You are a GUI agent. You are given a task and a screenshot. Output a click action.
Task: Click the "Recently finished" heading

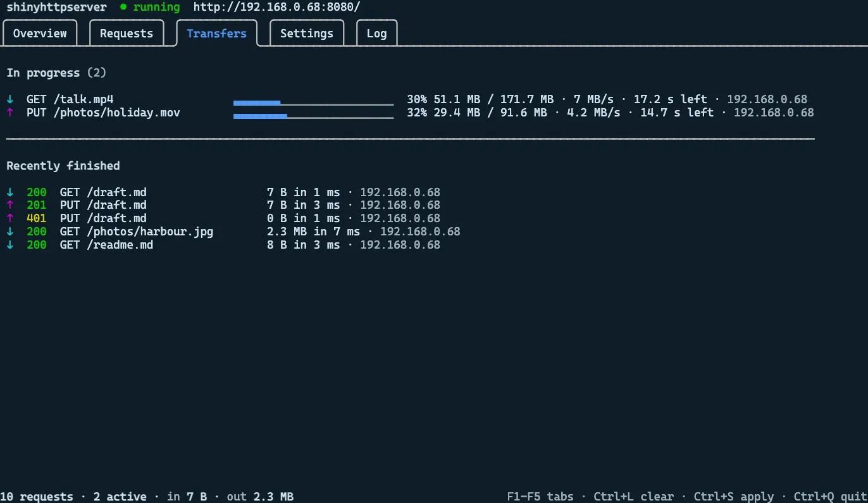[x=63, y=166]
